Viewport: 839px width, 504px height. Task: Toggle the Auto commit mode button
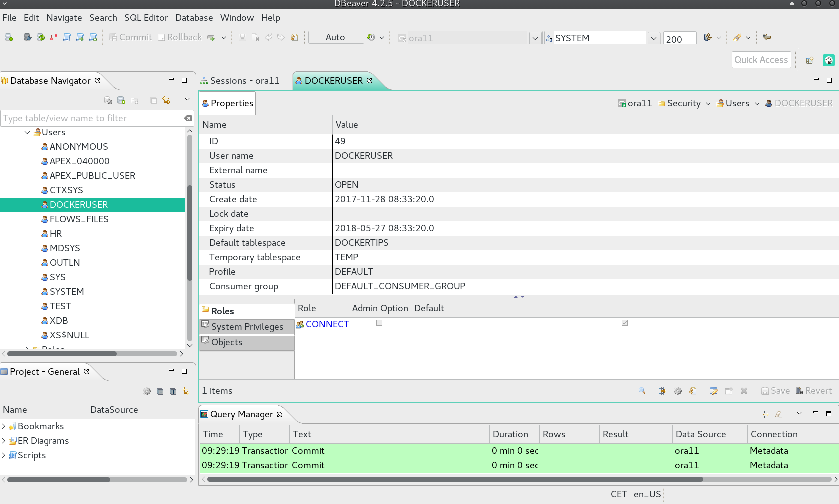coord(336,37)
